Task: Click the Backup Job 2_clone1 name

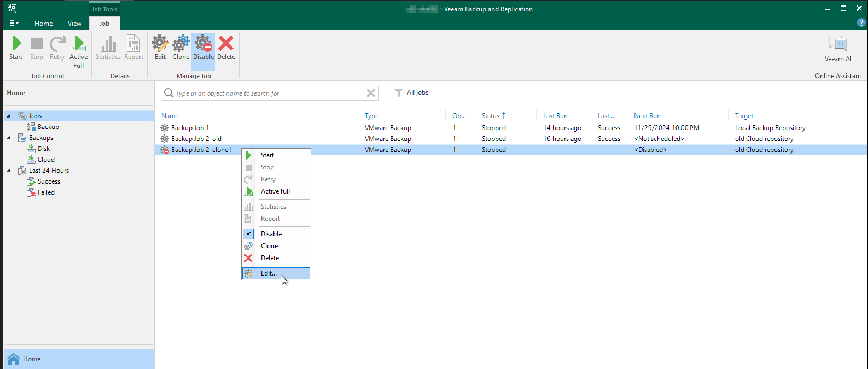Action: [201, 150]
